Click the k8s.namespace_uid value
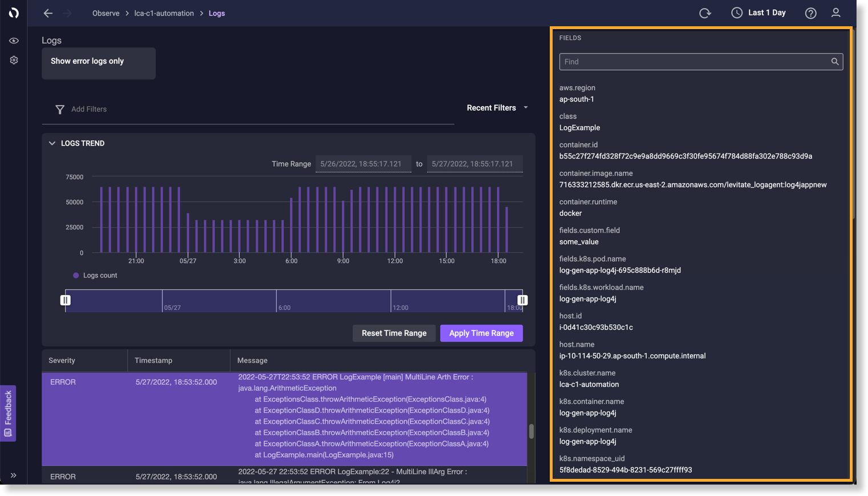The width and height of the screenshot is (868, 496). (x=626, y=470)
